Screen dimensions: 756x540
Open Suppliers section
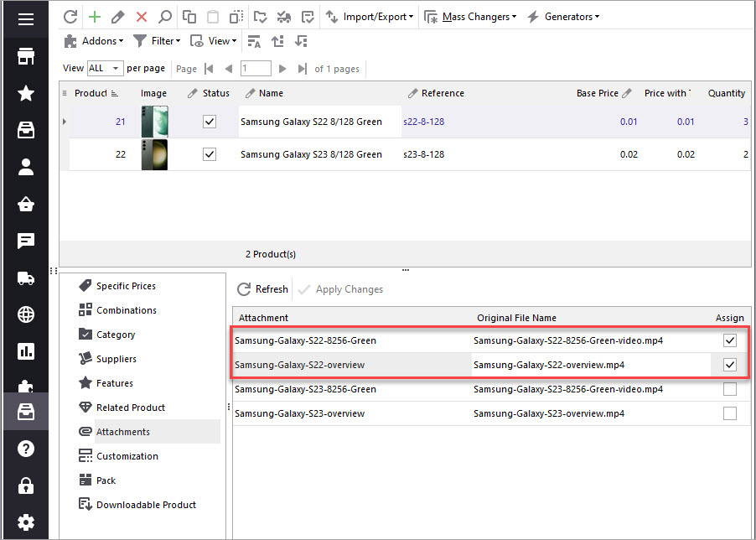tap(107, 359)
